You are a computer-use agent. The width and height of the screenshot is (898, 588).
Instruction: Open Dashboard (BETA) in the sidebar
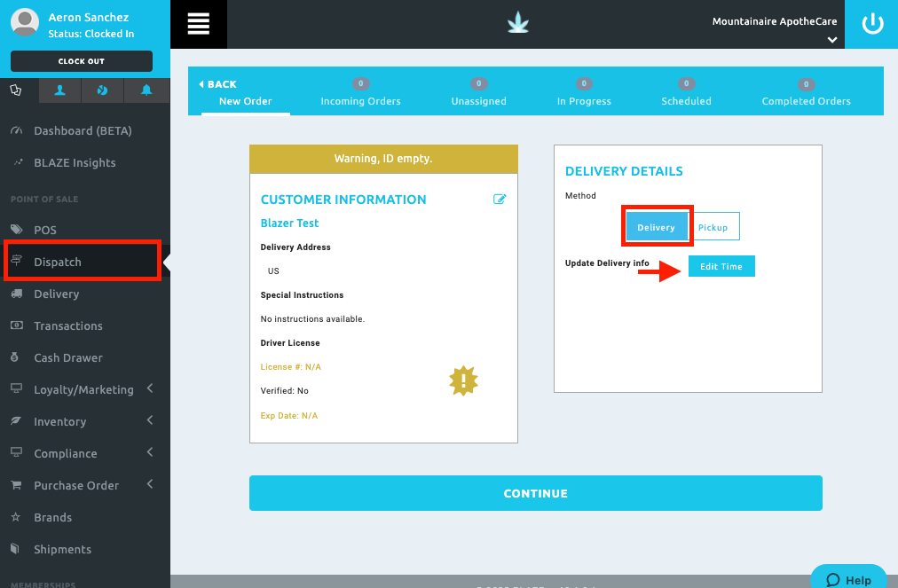point(83,130)
